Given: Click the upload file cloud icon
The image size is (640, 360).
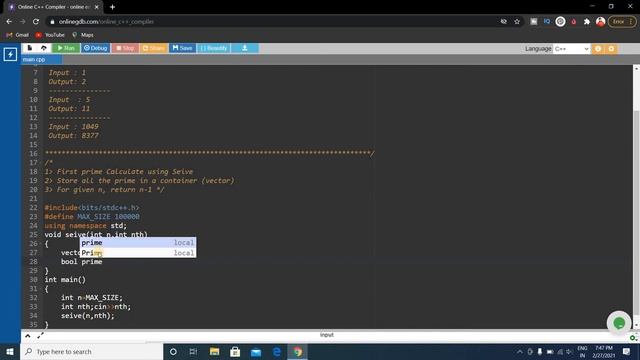Looking at the screenshot, I should (x=44, y=48).
